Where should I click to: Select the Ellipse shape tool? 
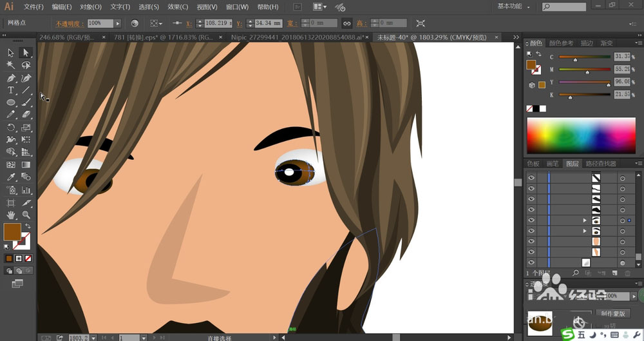click(11, 102)
